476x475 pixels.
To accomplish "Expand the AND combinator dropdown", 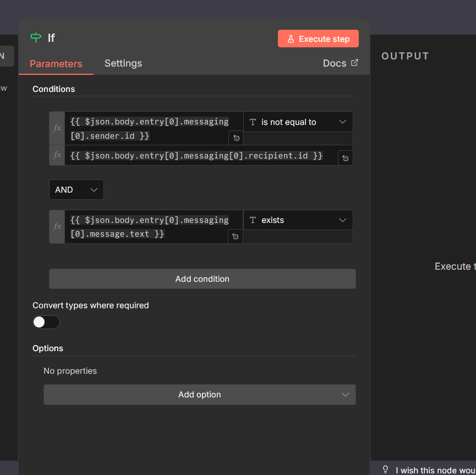I will click(76, 189).
